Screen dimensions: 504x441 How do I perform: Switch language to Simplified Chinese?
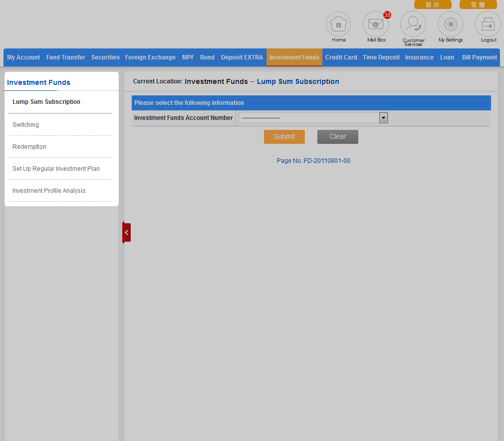(x=433, y=4)
